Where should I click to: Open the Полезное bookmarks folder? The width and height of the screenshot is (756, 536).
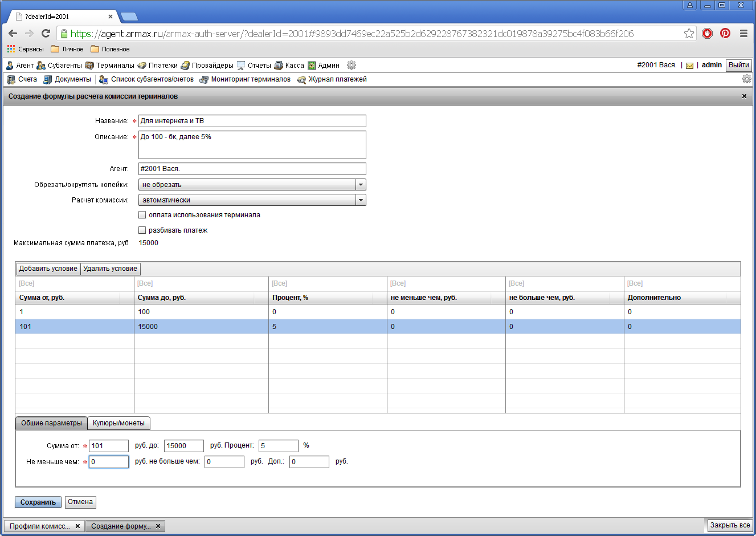coord(110,49)
